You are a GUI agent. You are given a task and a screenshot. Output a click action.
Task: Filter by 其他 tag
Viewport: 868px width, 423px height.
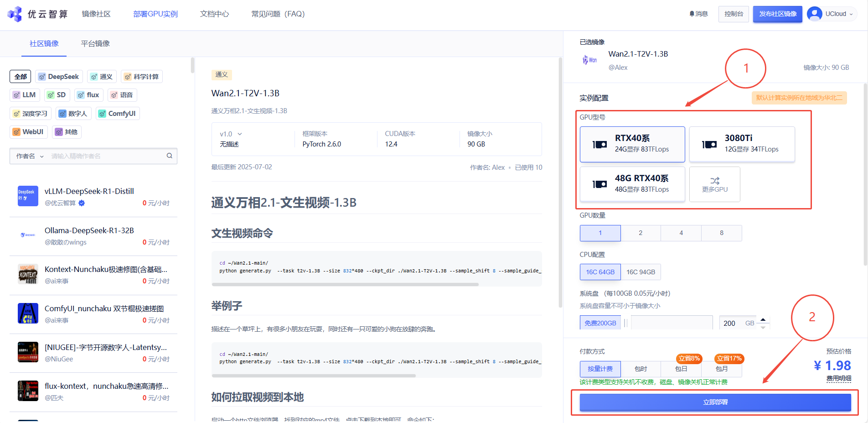pyautogui.click(x=67, y=132)
